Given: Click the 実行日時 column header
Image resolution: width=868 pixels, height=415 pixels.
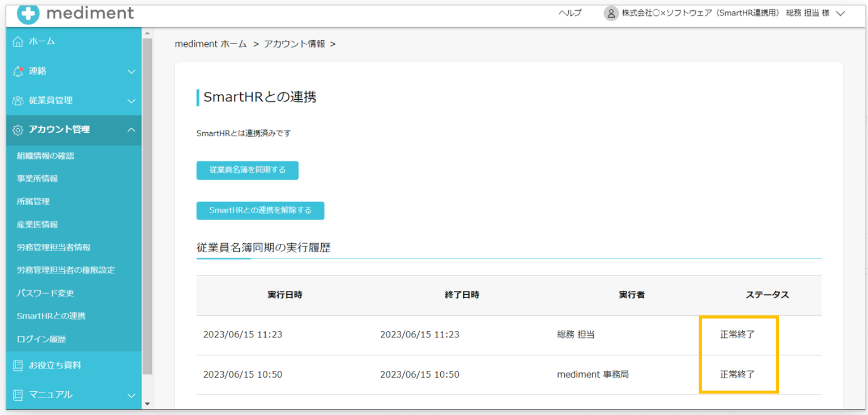Looking at the screenshot, I should pos(285,295).
